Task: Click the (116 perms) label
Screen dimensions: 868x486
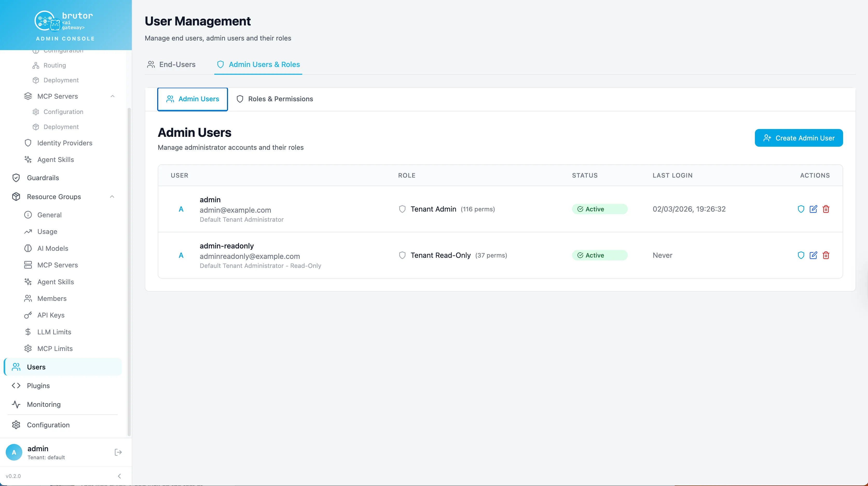Action: coord(478,209)
